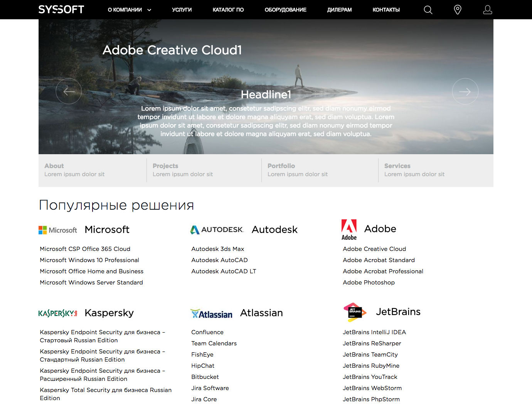Click the Adobe Creative Cloud1 banner title
Viewport: 532px width, 414px height.
point(172,50)
